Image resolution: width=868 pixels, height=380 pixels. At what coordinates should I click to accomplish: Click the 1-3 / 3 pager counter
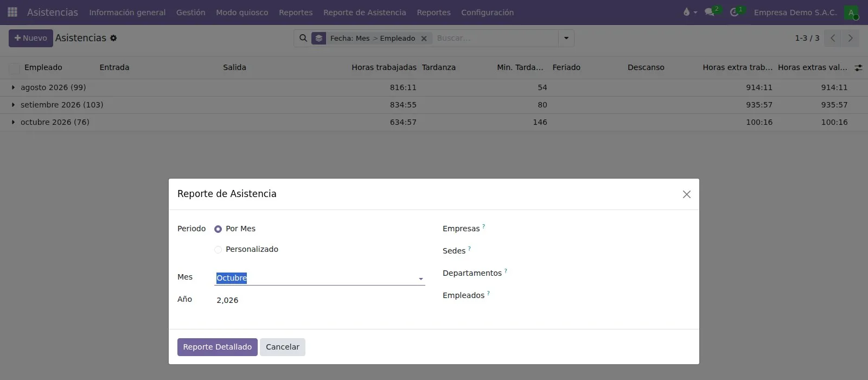tap(807, 38)
